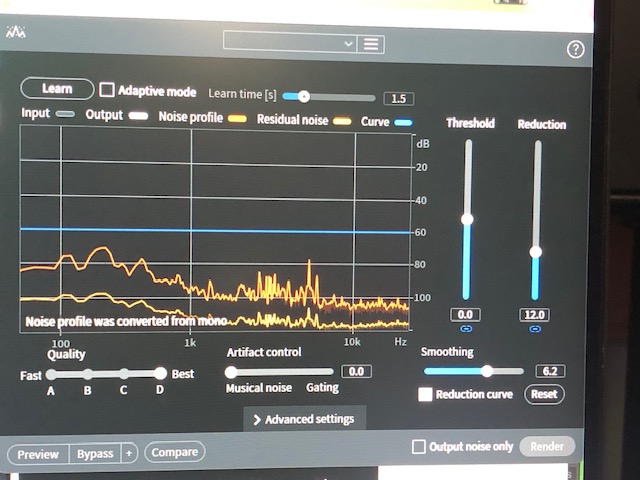The width and height of the screenshot is (640, 480).
Task: Click the Reset button
Action: point(544,394)
